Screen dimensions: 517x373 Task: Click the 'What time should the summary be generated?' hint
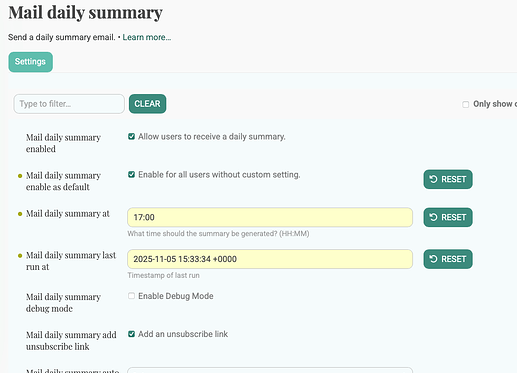click(x=218, y=234)
